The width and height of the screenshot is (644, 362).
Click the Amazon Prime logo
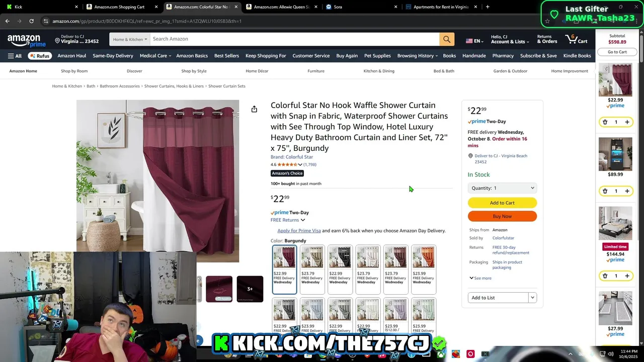[26, 41]
